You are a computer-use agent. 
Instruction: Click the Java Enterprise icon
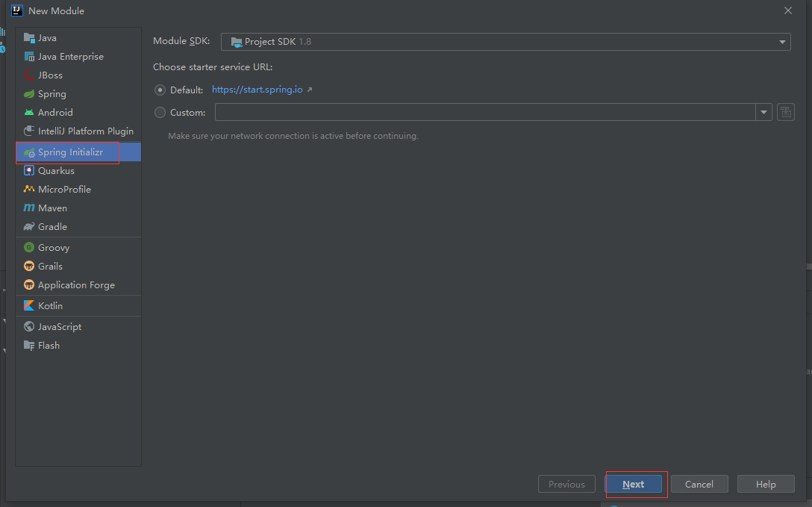point(29,57)
